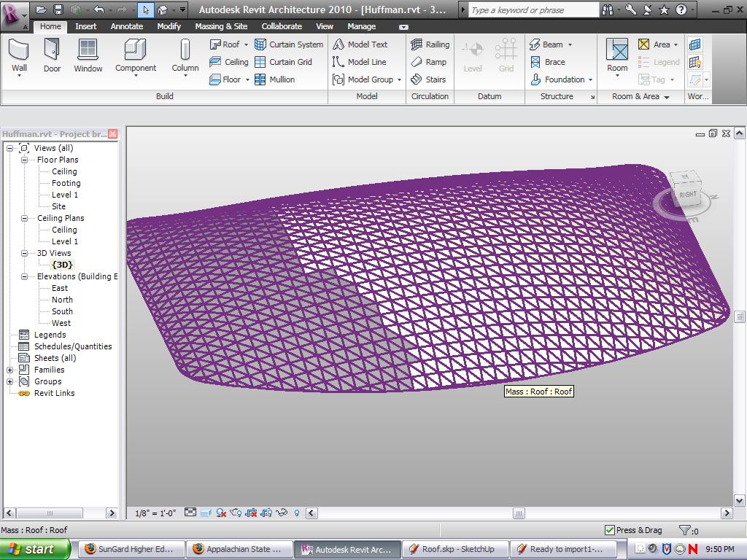Select the Brace structure tool

coord(547,62)
